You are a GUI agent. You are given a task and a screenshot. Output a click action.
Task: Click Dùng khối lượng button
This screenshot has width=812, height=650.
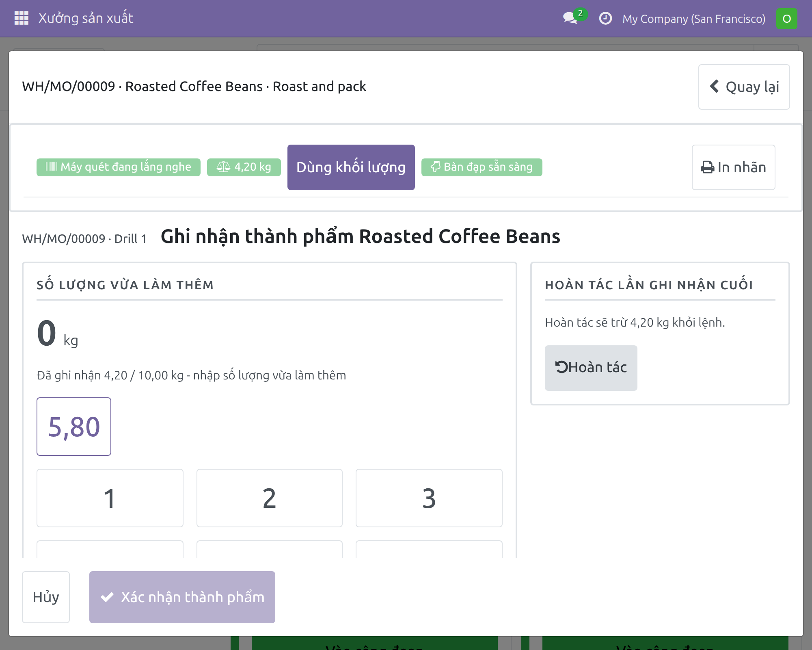click(x=351, y=167)
